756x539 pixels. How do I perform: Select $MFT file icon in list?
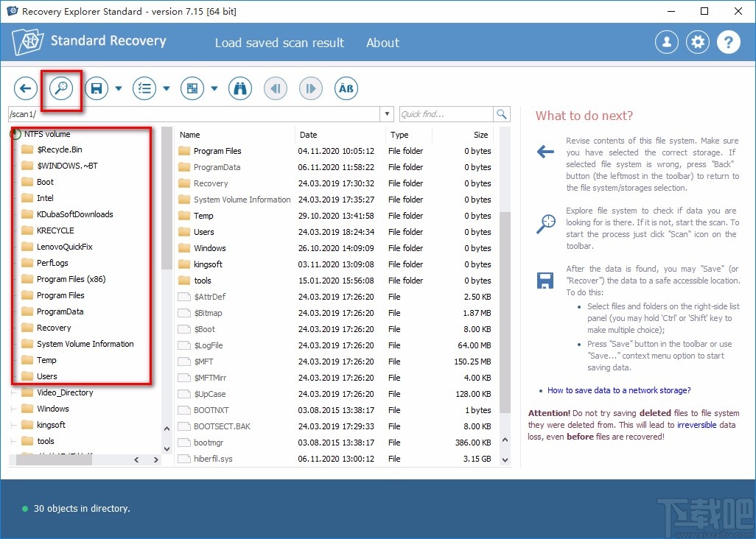point(183,362)
